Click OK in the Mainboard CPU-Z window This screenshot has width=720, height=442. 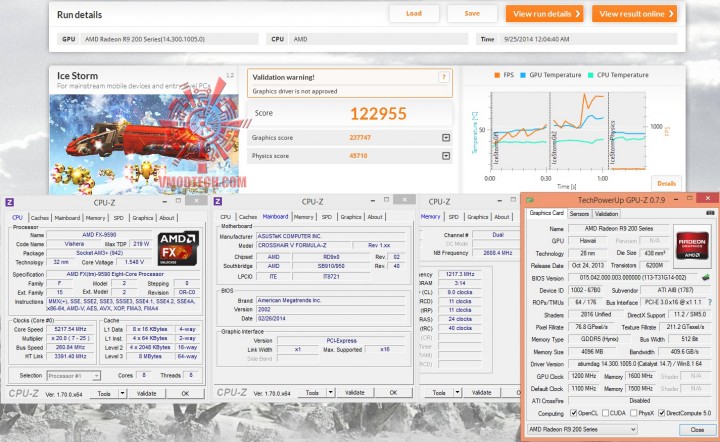tap(393, 392)
